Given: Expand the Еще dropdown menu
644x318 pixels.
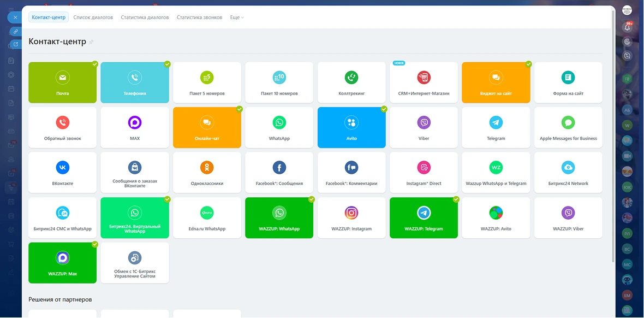Looking at the screenshot, I should [237, 17].
